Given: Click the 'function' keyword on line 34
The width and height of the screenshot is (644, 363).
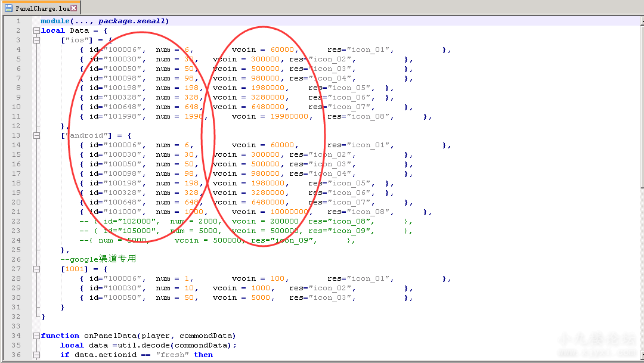Looking at the screenshot, I should (x=60, y=336).
